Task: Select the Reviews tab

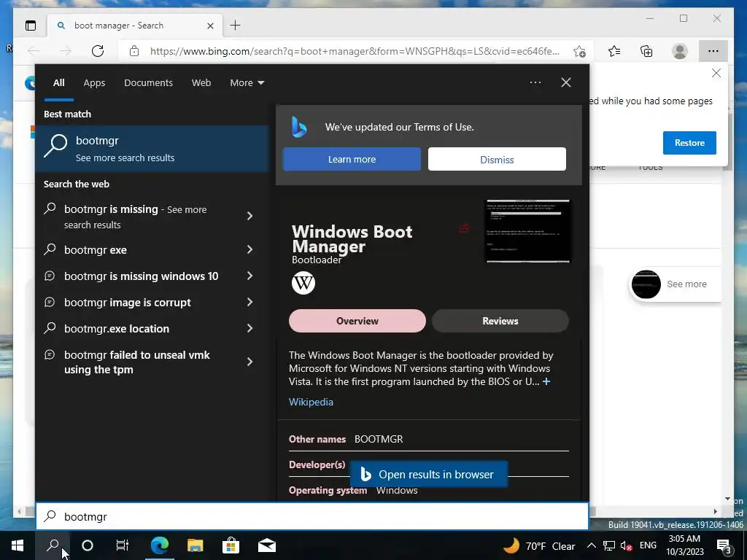Action: point(500,321)
